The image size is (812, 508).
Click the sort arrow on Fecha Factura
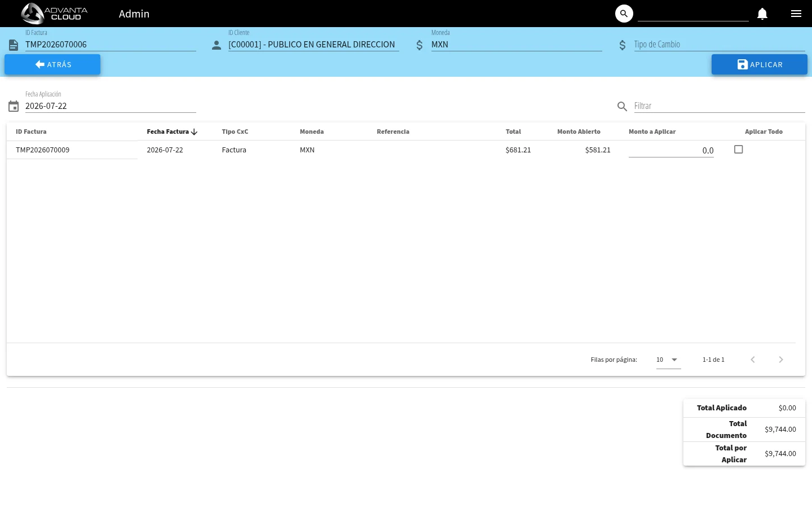coord(194,132)
